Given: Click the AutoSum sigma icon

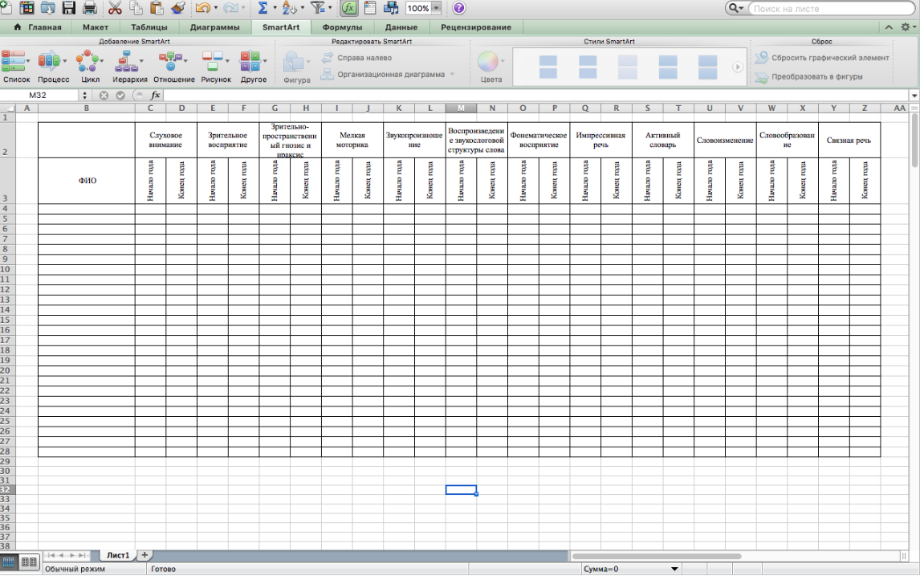Looking at the screenshot, I should tap(263, 9).
